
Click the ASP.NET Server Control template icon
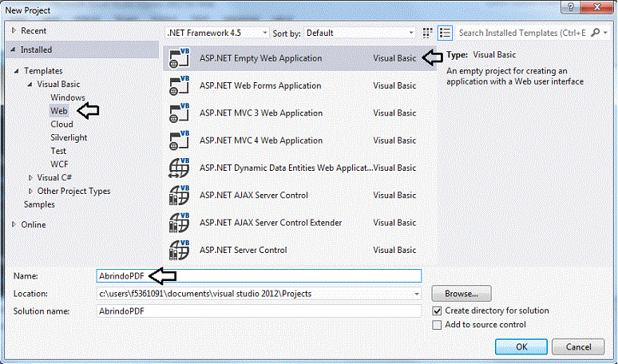pyautogui.click(x=180, y=250)
